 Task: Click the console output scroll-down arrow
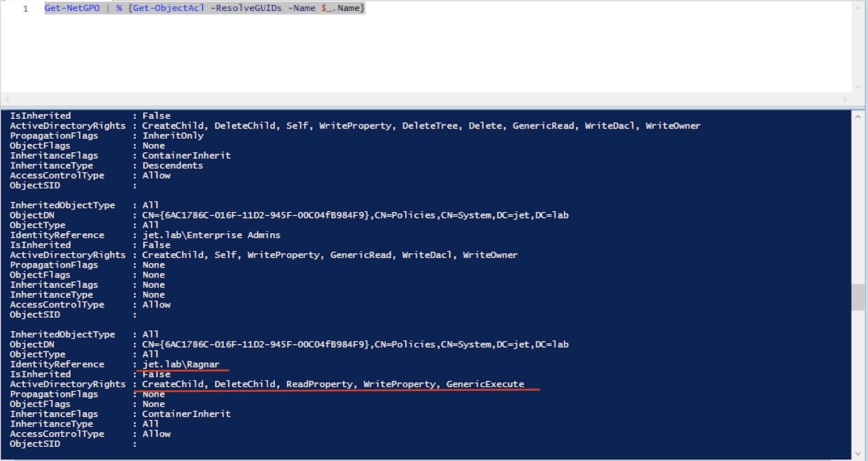tap(858, 454)
